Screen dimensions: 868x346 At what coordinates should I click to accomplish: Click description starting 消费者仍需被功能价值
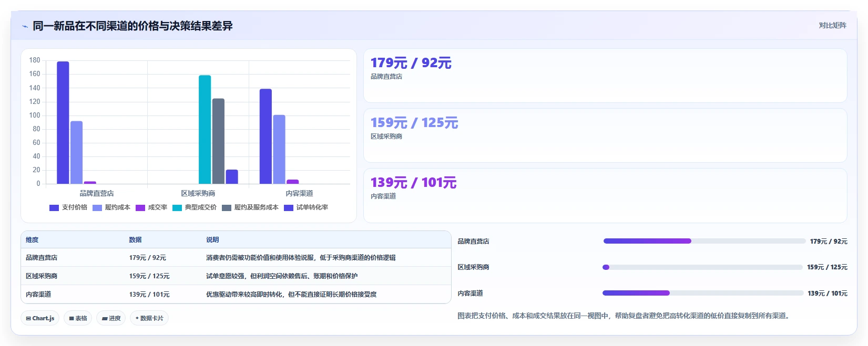coord(301,258)
